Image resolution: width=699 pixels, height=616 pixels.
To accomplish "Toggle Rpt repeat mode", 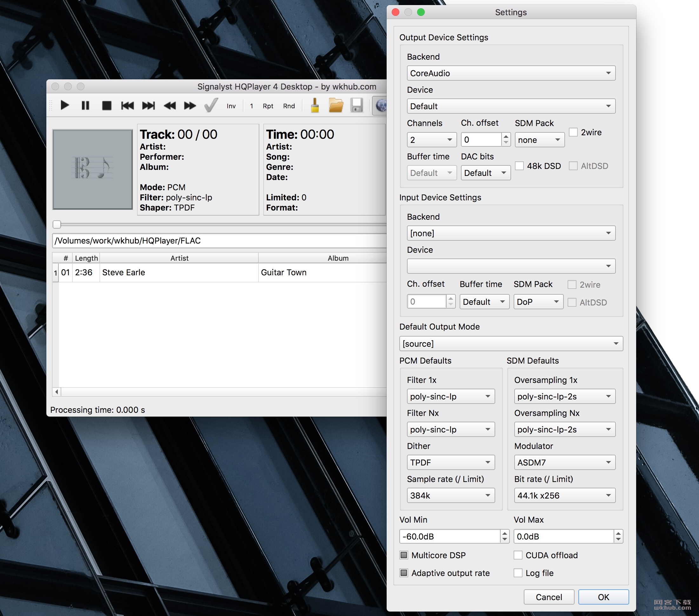I will point(268,106).
